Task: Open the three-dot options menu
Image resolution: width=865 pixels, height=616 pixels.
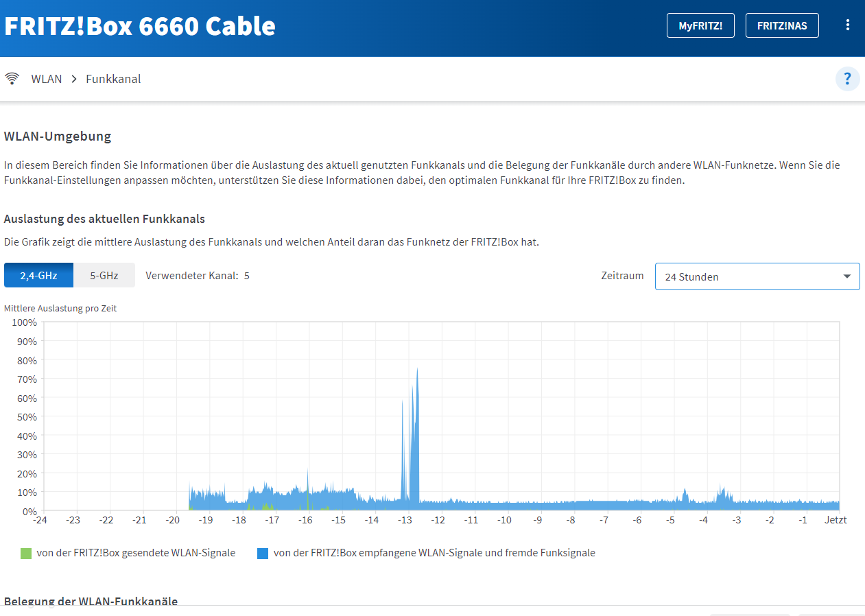Action: [x=848, y=25]
